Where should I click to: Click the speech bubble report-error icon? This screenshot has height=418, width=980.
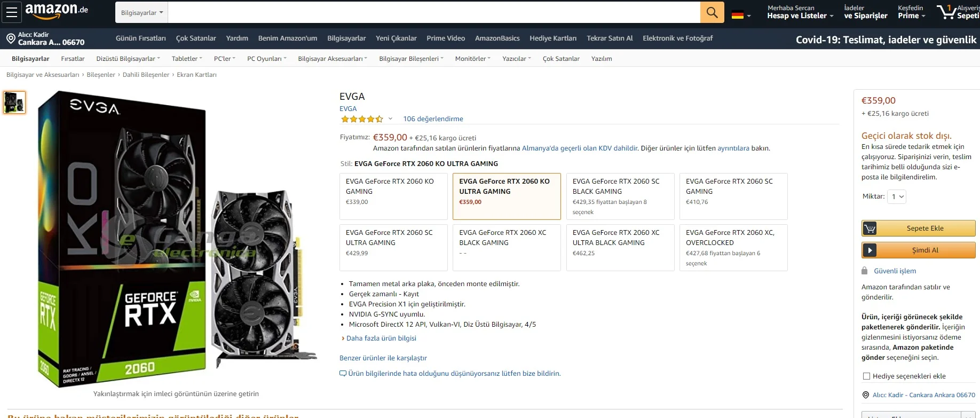coord(343,374)
